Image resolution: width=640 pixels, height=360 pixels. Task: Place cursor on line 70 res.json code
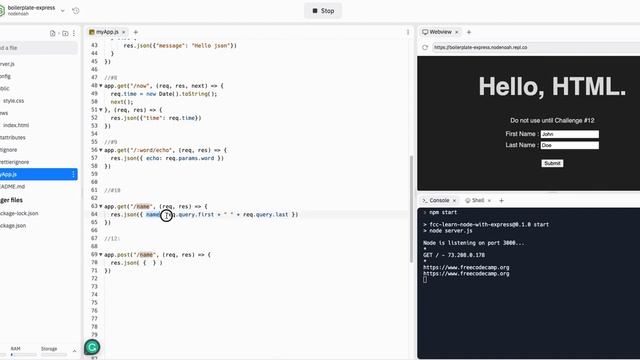tap(137, 263)
